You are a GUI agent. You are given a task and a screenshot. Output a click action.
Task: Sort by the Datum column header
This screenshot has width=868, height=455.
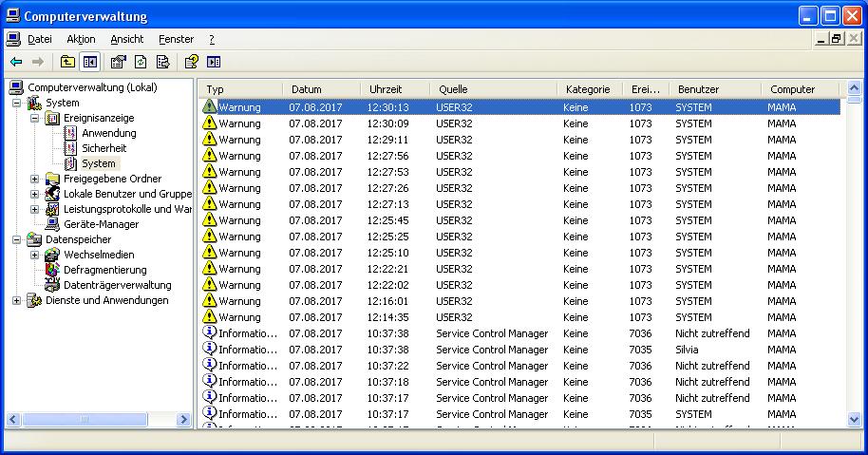[322, 89]
